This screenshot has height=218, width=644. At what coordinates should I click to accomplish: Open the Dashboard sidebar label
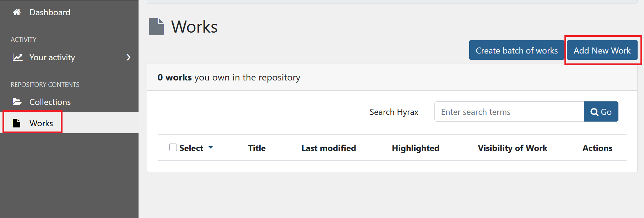50,12
